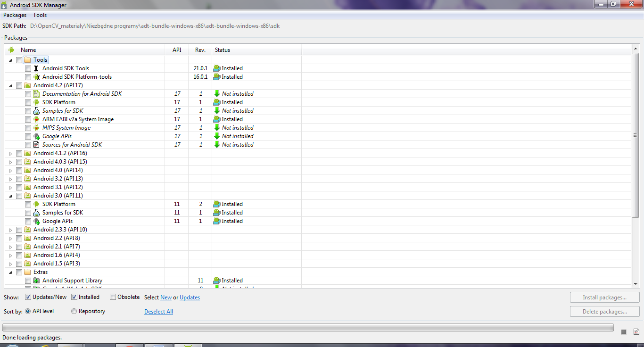Expand the Android 3.2 (API 13) group
The image size is (644, 347).
point(11,179)
